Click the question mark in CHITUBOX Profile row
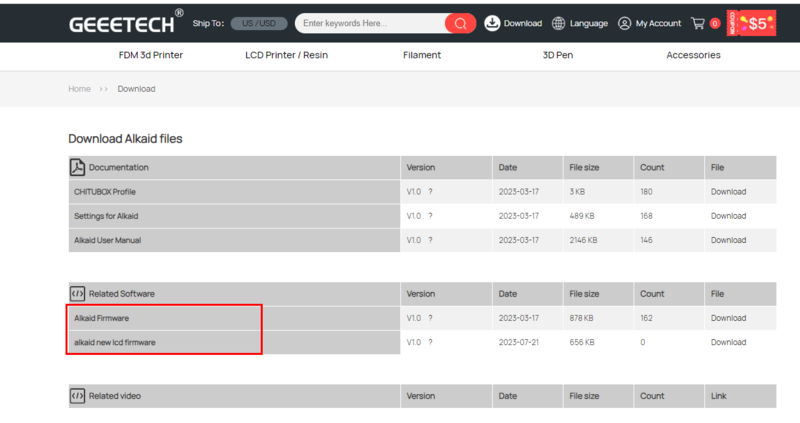 430,192
